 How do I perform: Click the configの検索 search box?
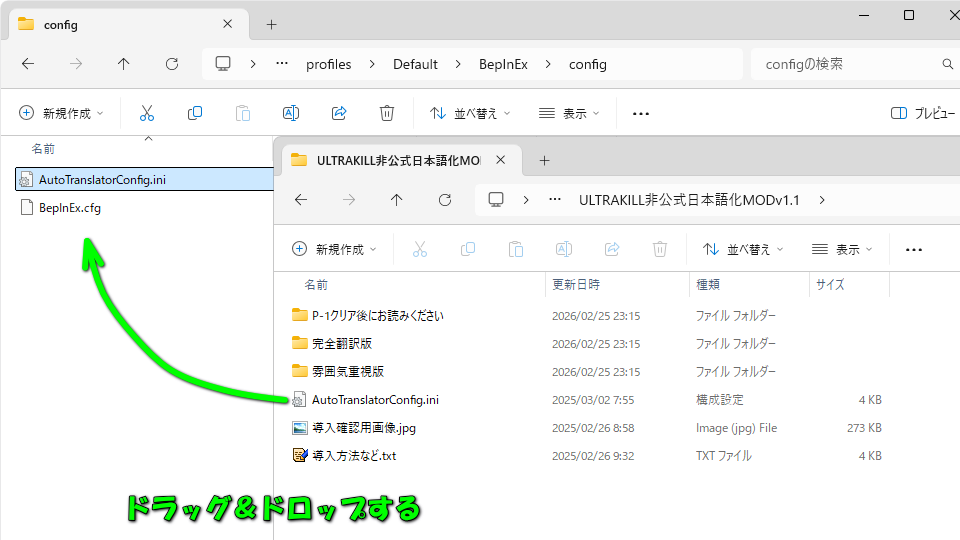click(850, 64)
